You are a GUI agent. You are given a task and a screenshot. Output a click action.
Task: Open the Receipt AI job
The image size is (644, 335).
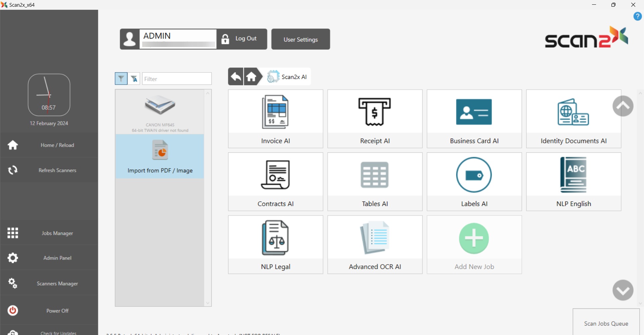pos(375,118)
